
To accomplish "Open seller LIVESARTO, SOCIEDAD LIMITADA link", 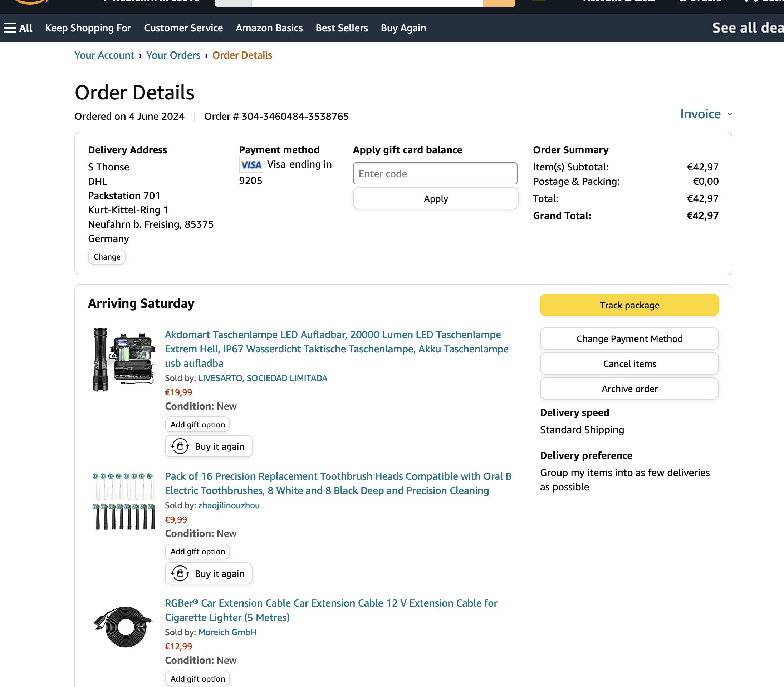I will coord(263,378).
